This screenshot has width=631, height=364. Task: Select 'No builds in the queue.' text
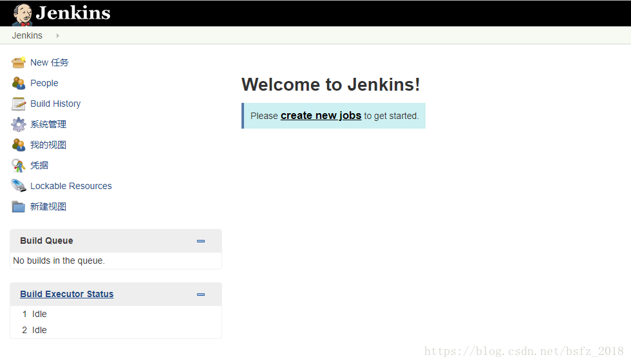(x=59, y=260)
